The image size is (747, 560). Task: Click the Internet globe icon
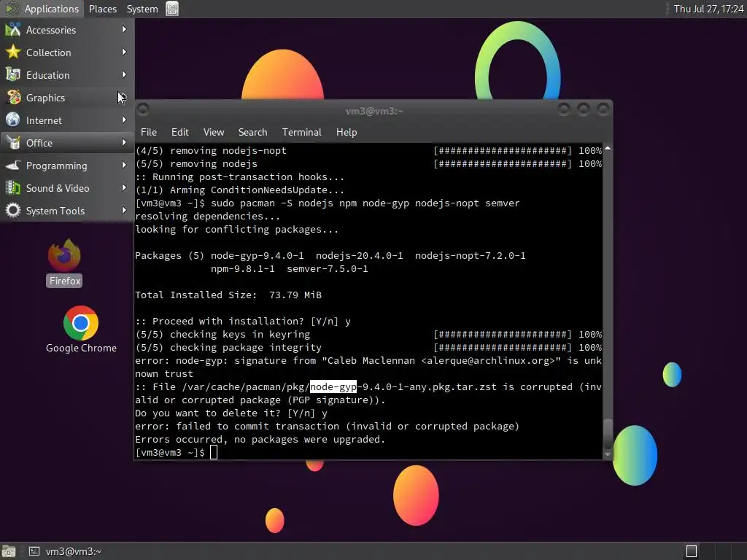coord(13,120)
